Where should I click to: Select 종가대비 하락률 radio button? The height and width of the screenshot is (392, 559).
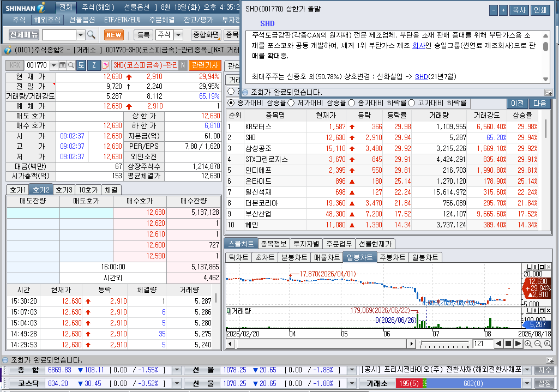point(352,103)
